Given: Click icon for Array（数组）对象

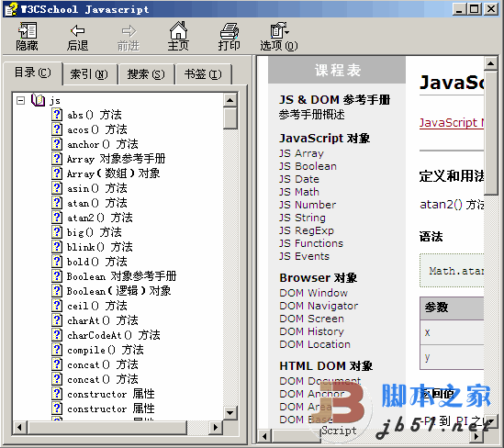Looking at the screenshot, I should [x=57, y=174].
